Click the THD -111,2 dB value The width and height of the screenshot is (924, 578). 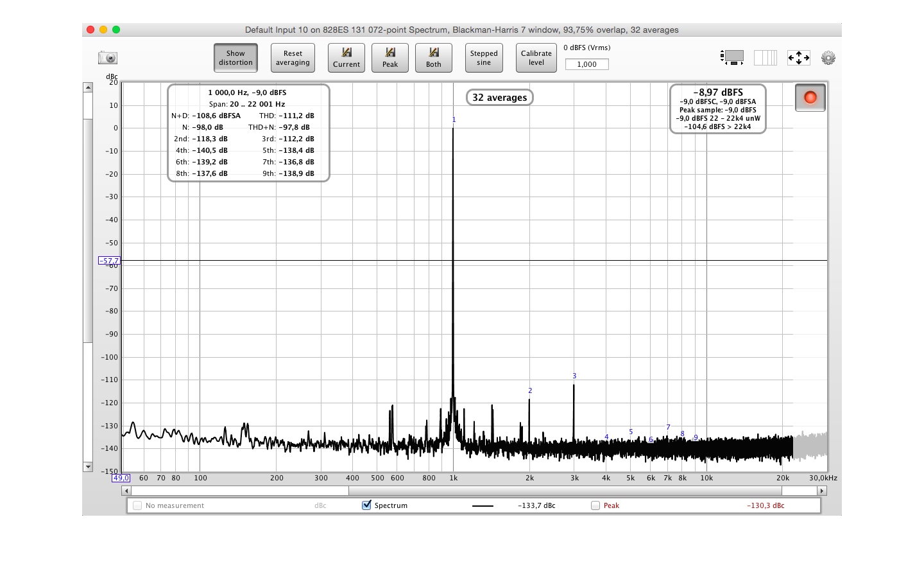tap(296, 116)
